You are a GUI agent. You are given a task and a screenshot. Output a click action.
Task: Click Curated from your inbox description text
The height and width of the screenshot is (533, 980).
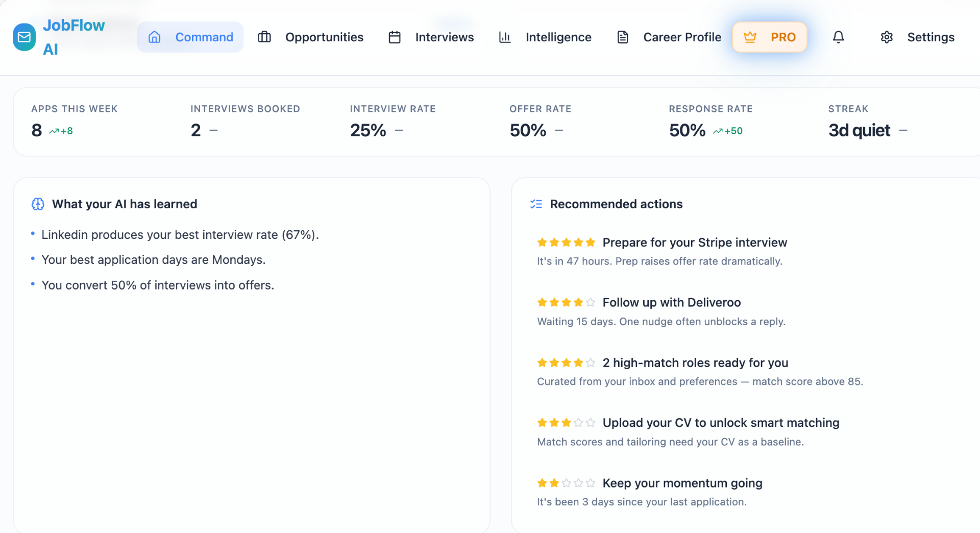[x=700, y=382]
